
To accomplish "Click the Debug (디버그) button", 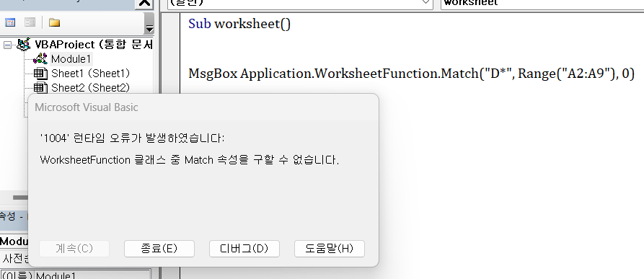I will [x=244, y=249].
